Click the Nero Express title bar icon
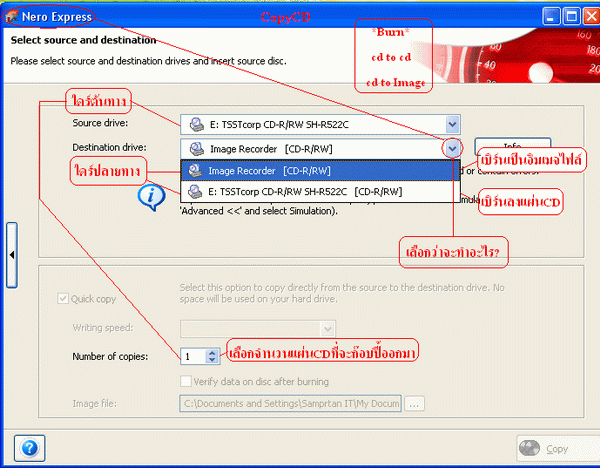The width and height of the screenshot is (600, 468). [x=11, y=16]
